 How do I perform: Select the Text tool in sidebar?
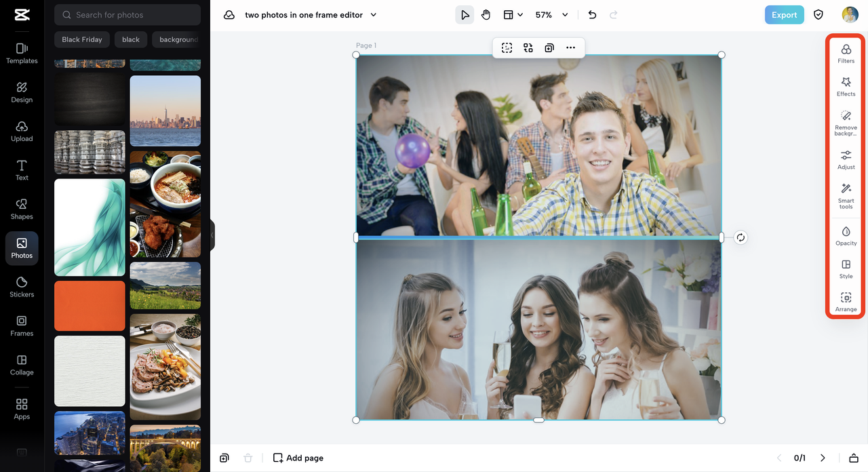(22, 170)
